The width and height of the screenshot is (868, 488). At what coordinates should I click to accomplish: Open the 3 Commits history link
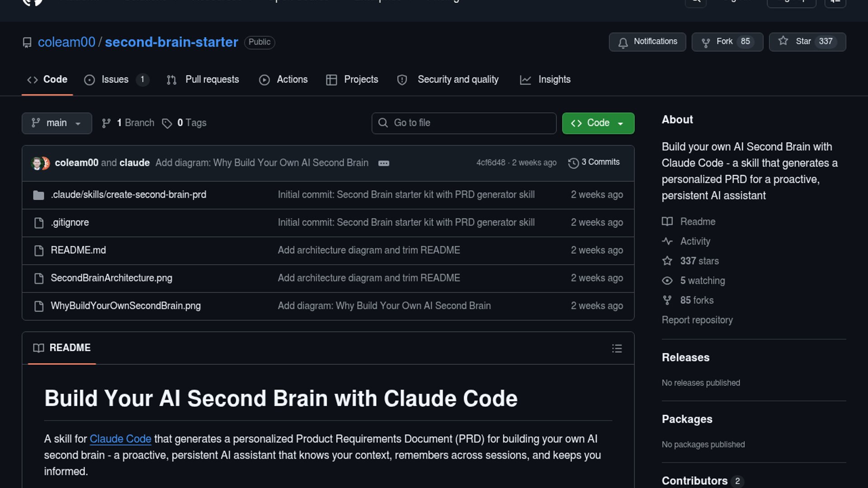click(594, 162)
